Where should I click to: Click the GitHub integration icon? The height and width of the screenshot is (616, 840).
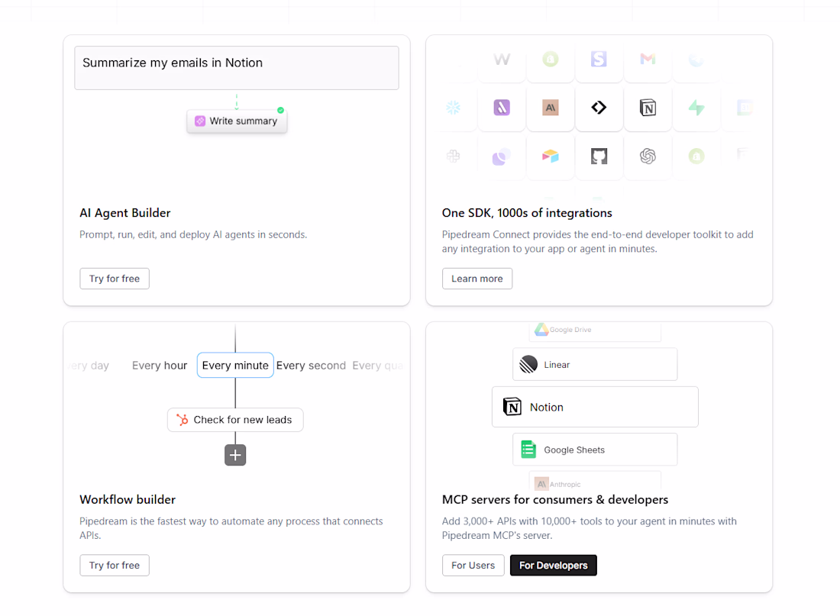(599, 156)
